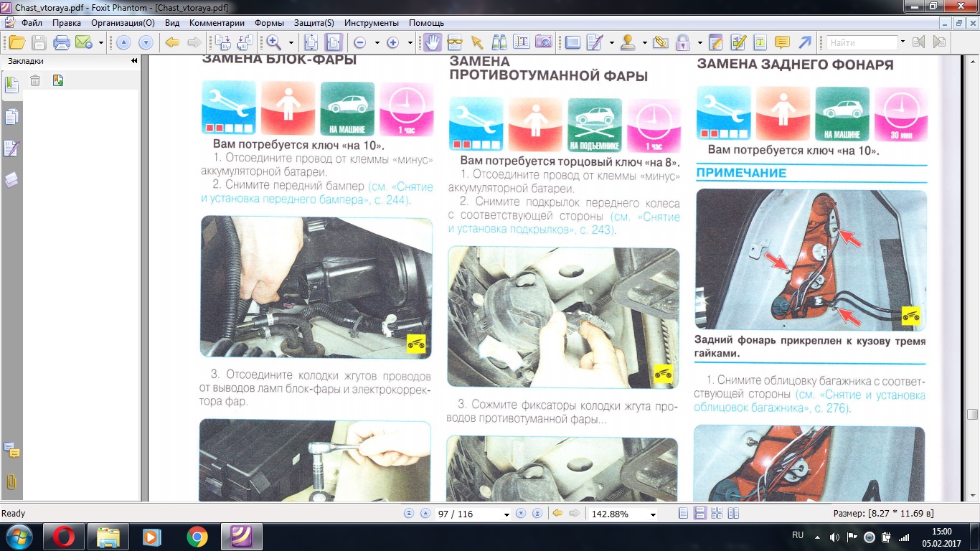Image resolution: width=980 pixels, height=551 pixels.
Task: Add a yellow note comment
Action: pyautogui.click(x=783, y=42)
